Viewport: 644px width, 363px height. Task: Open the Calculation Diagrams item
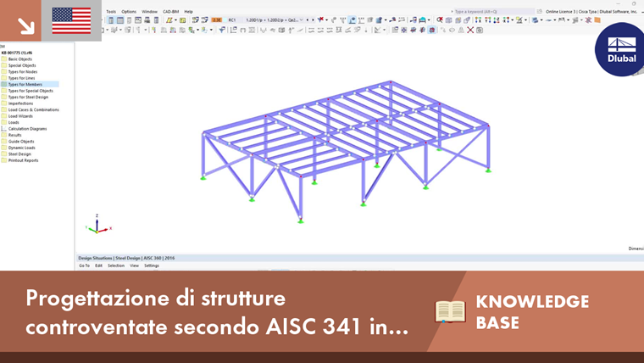(x=27, y=129)
